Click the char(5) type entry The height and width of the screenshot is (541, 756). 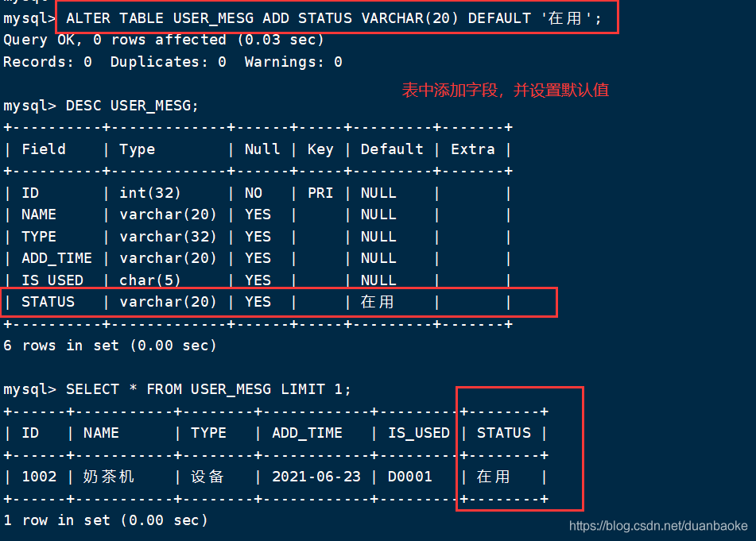150,280
